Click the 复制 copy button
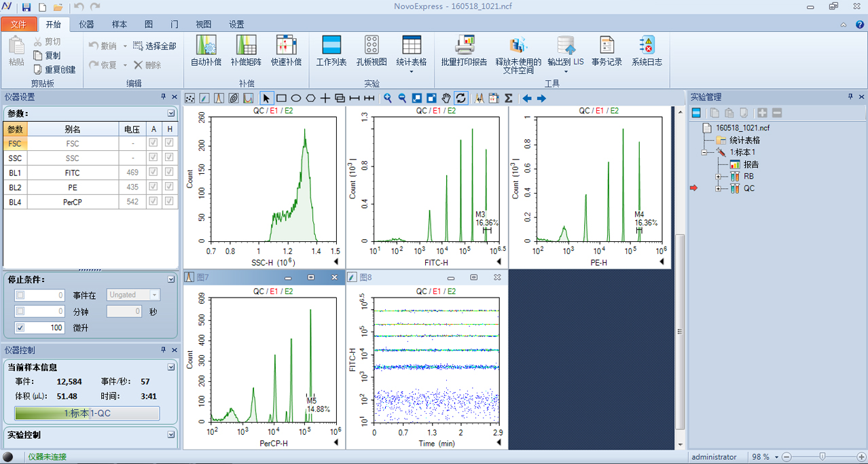Screen dimensions: 868x464 [46, 56]
